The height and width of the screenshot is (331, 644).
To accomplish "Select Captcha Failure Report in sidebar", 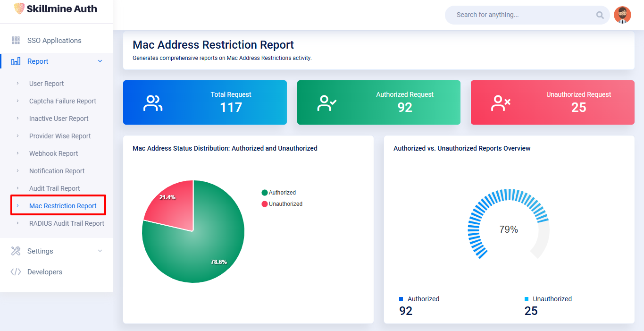I will [x=62, y=101].
